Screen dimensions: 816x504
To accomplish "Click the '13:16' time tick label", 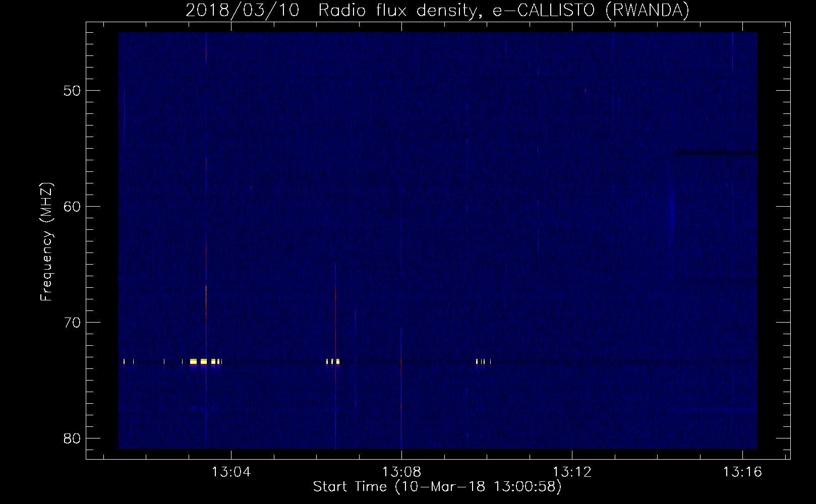I will [x=742, y=472].
